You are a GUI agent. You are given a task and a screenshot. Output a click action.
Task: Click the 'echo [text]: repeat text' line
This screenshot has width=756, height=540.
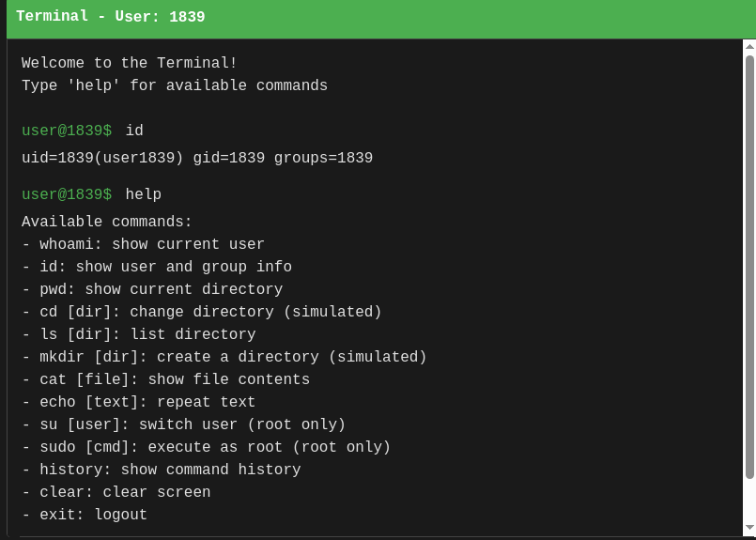point(139,402)
